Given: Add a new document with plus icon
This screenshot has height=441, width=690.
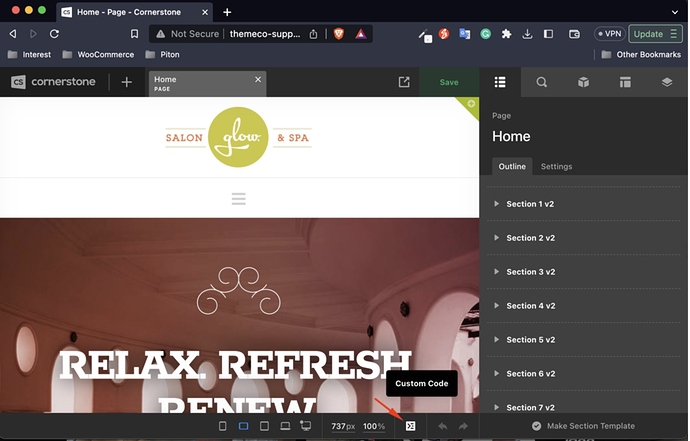Looking at the screenshot, I should tap(126, 82).
